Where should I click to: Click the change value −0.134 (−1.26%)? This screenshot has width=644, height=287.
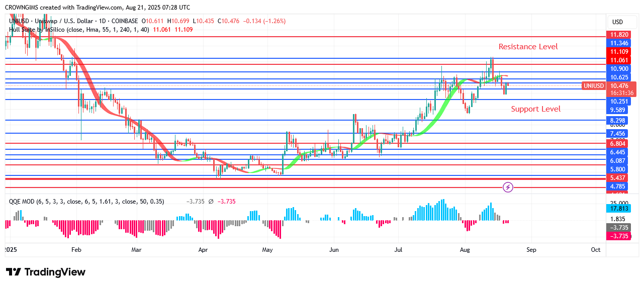coord(264,21)
